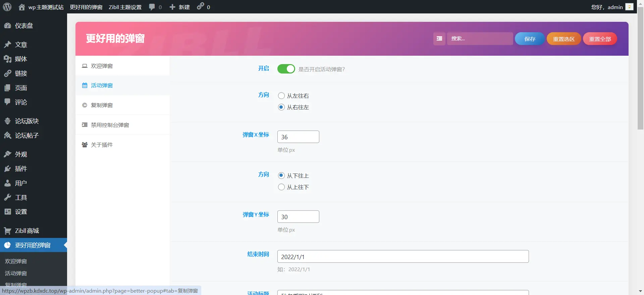Open the Zibll商城 shop menu
This screenshot has width=644, height=295.
[x=27, y=231]
